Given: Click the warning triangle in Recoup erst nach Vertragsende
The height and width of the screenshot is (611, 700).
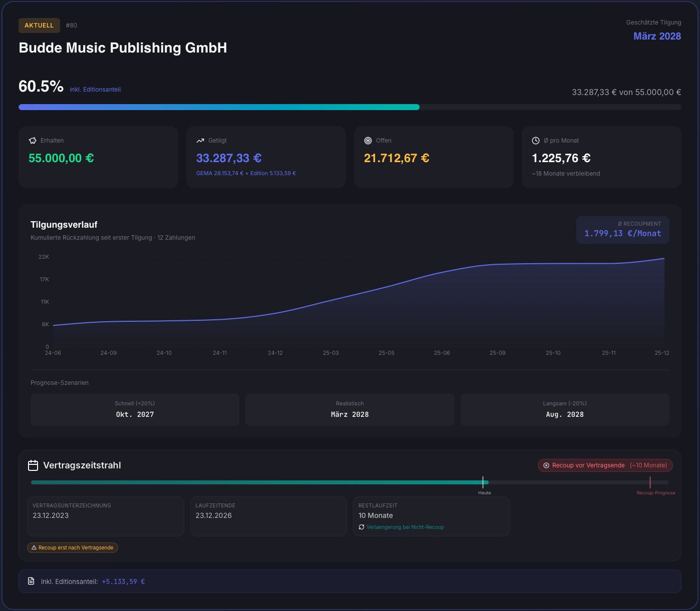Looking at the screenshot, I should [x=34, y=548].
